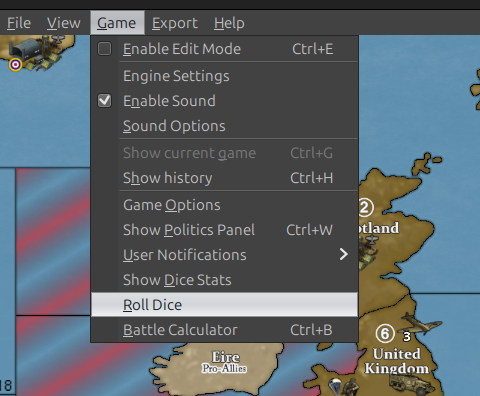
Task: Tick the Enable Edit Mode checkbox
Action: (104, 49)
